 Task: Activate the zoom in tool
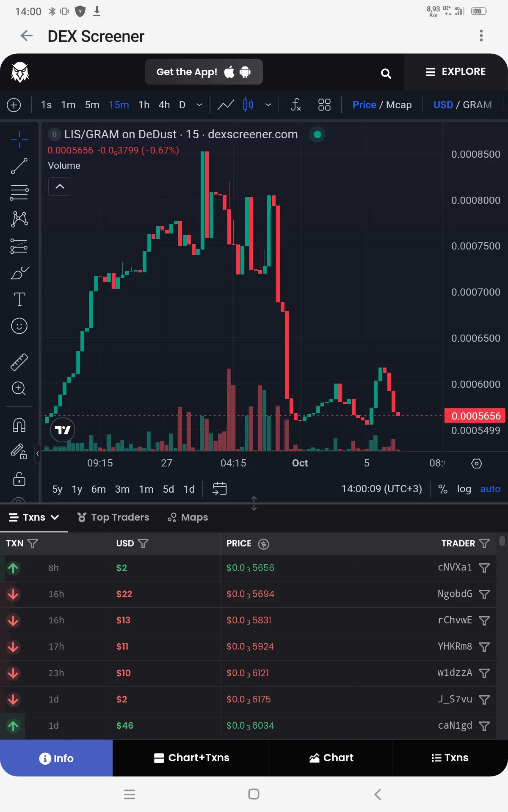(x=19, y=388)
